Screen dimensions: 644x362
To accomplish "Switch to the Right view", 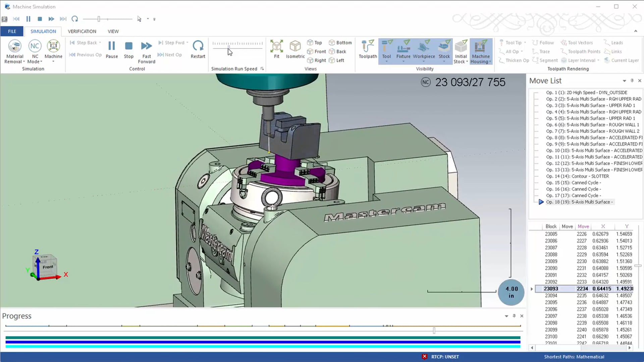I will 317,60.
